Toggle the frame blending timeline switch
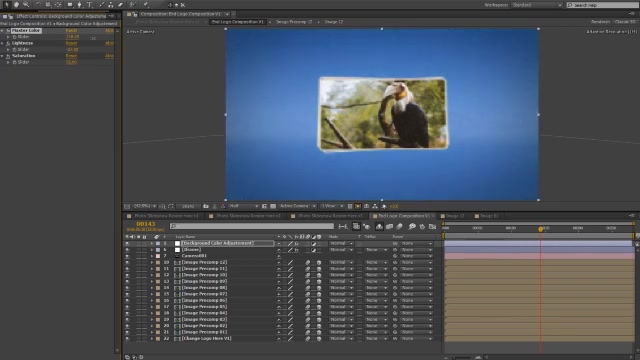 [389, 226]
